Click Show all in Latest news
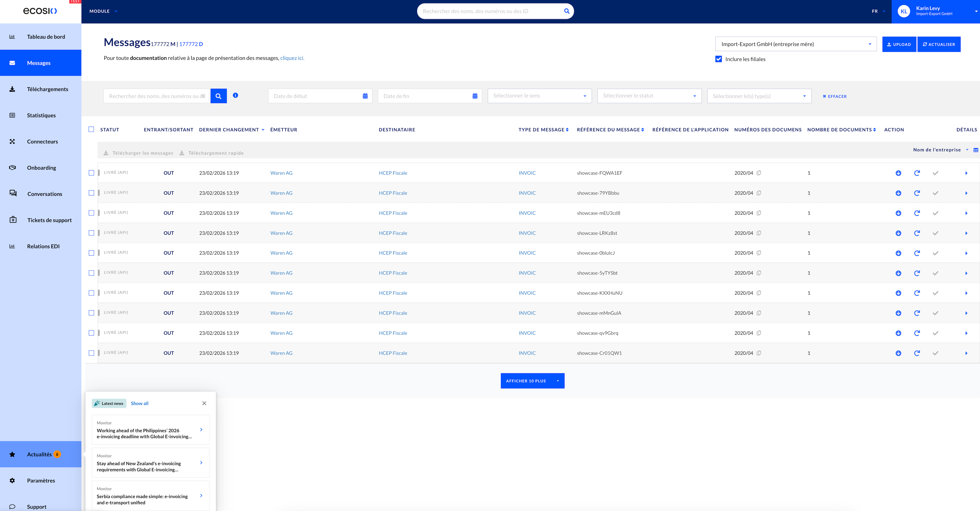The width and height of the screenshot is (980, 511). pyautogui.click(x=140, y=403)
